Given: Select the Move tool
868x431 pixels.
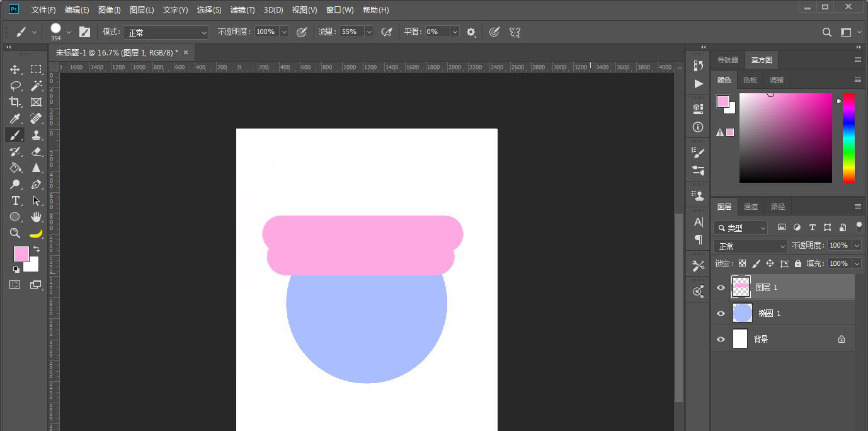Looking at the screenshot, I should click(x=15, y=69).
